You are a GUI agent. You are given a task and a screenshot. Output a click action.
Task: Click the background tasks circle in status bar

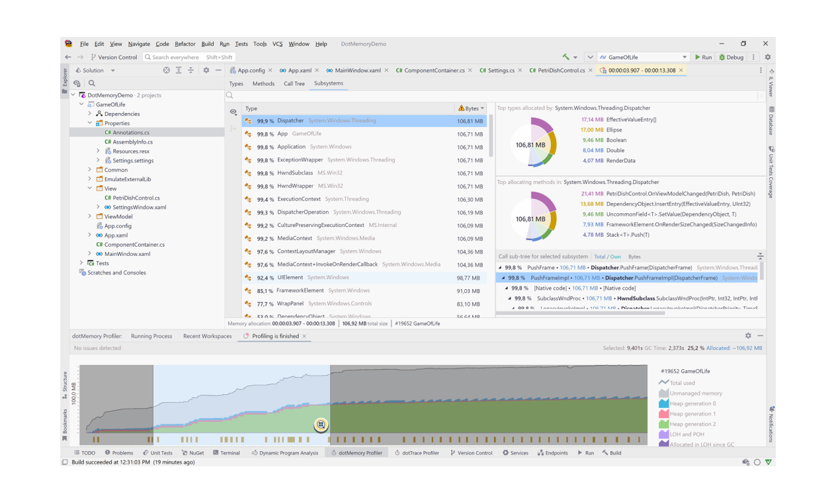[x=757, y=462]
